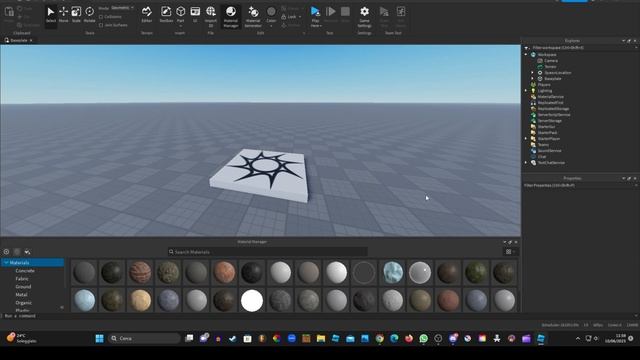The width and height of the screenshot is (640, 360).
Task: Pick the red brick material sphere
Action: click(x=140, y=272)
